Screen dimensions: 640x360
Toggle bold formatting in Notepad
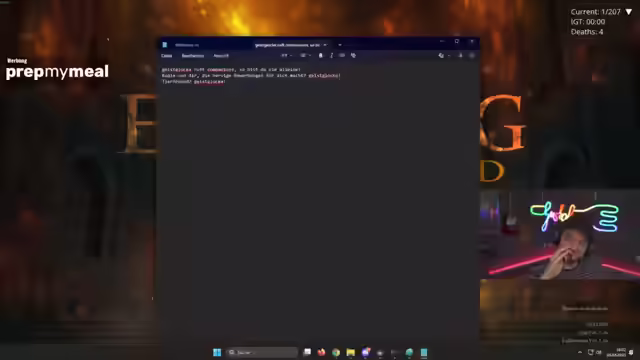coord(321,56)
